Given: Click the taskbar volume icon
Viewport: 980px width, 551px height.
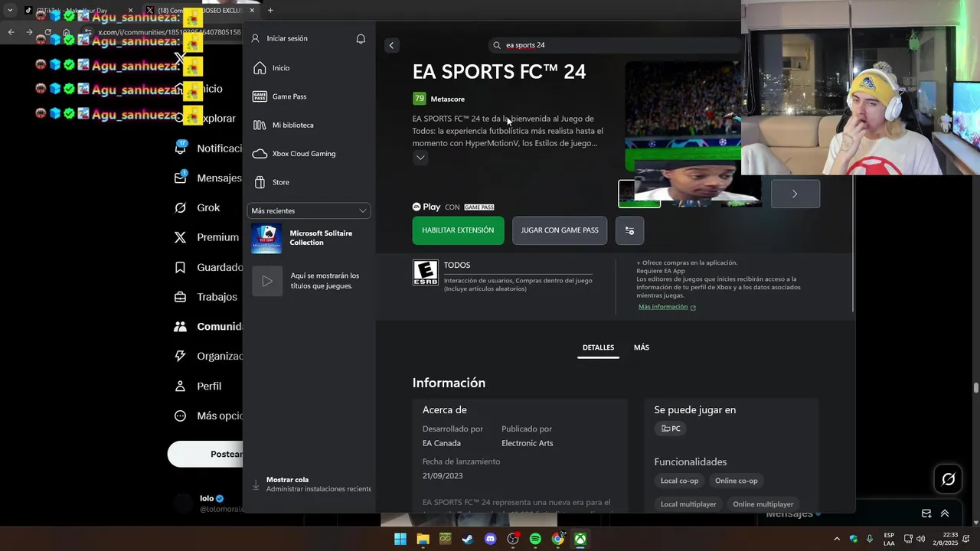Looking at the screenshot, I should pos(920,539).
